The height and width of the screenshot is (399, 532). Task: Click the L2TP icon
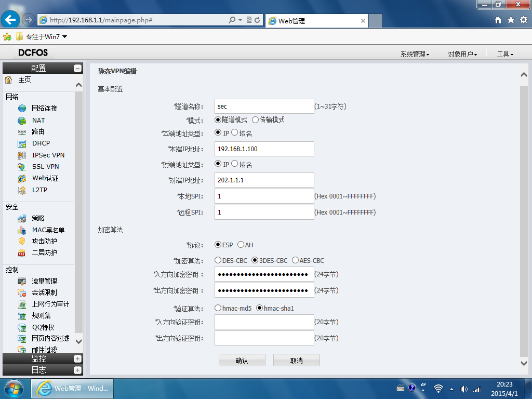22,190
